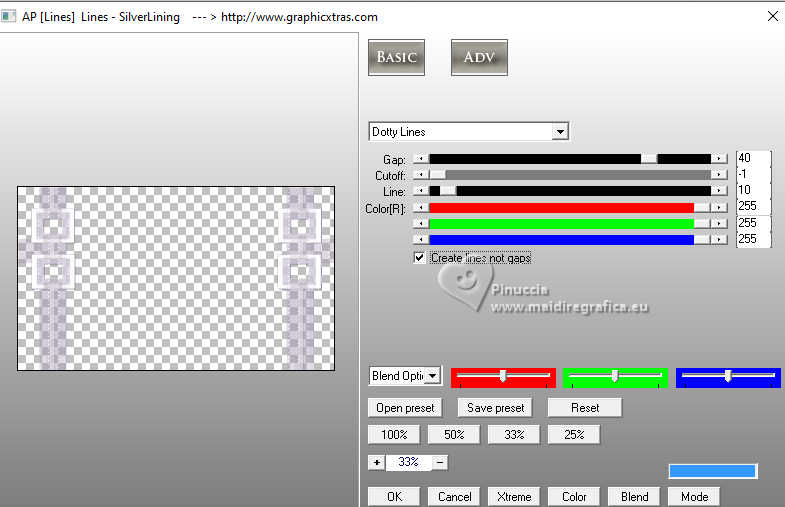Click the green color slider right arrow
The height and width of the screenshot is (507, 785).
719,224
